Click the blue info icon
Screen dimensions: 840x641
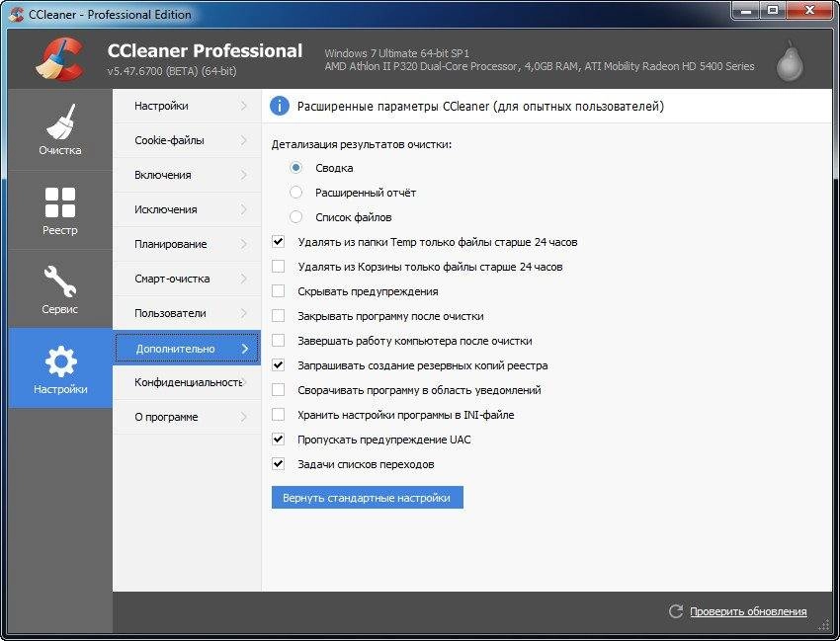coord(279,106)
